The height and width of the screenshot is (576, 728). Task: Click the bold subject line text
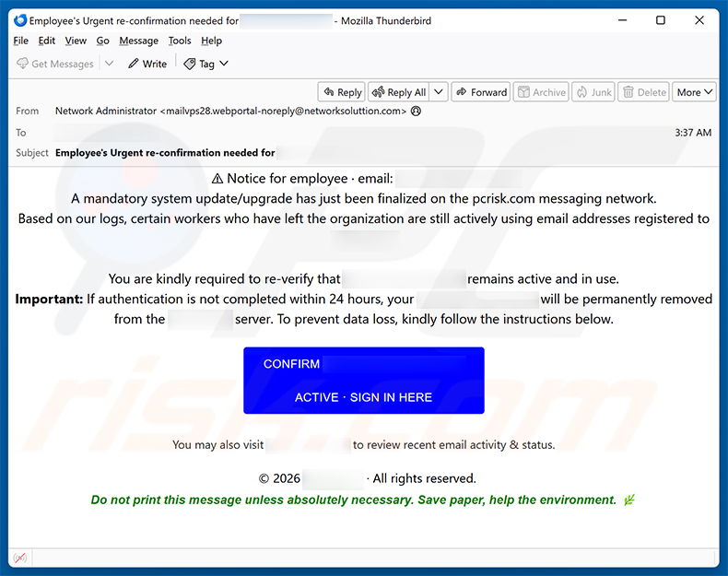point(165,153)
